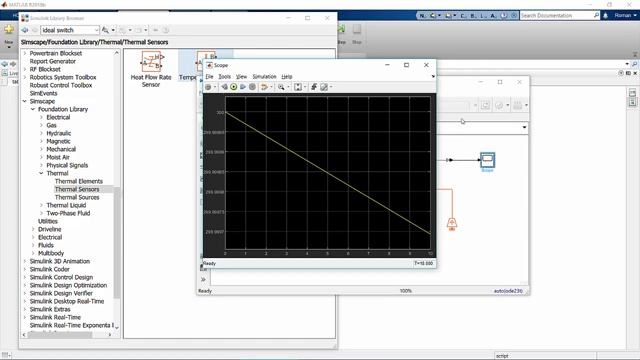Select Two-Phase Fluid in the tree
Viewport: 640px width, 360px height.
[68, 213]
